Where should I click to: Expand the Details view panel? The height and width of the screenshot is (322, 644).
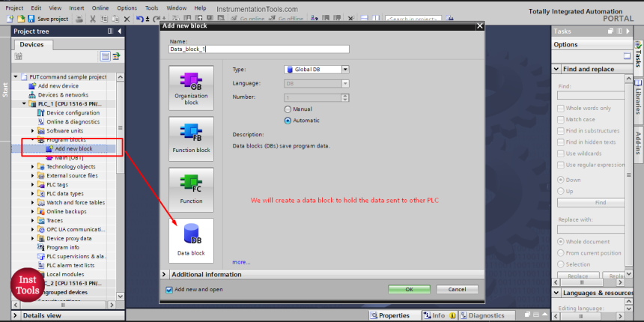(x=17, y=316)
